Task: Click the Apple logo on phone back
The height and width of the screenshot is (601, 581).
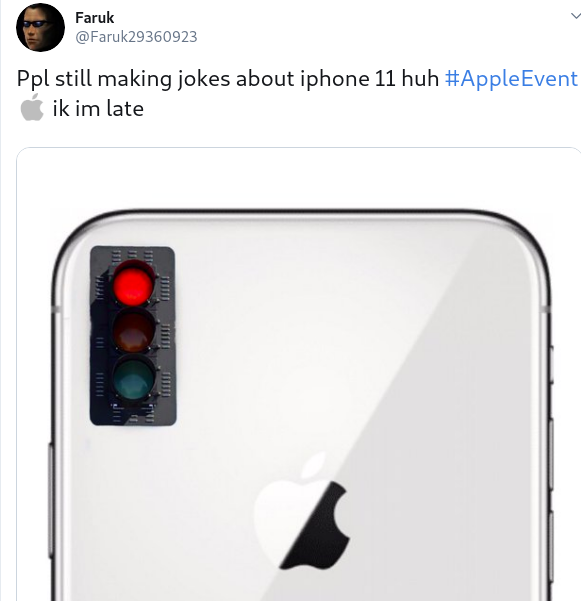Action: 302,511
